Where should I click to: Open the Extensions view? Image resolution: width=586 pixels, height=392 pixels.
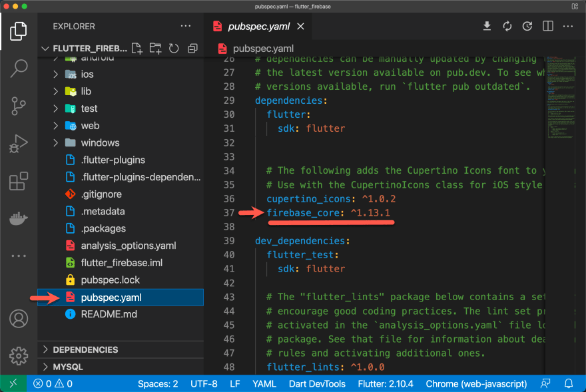coord(19,181)
